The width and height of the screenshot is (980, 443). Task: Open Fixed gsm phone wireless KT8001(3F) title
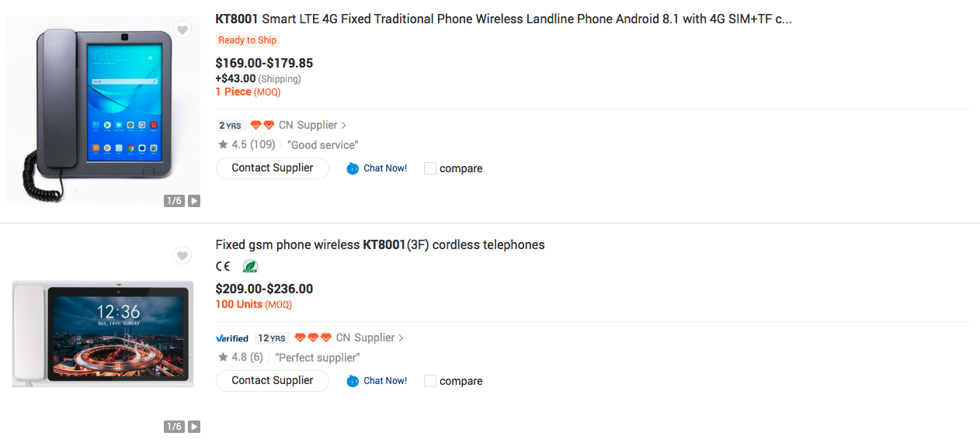click(380, 244)
